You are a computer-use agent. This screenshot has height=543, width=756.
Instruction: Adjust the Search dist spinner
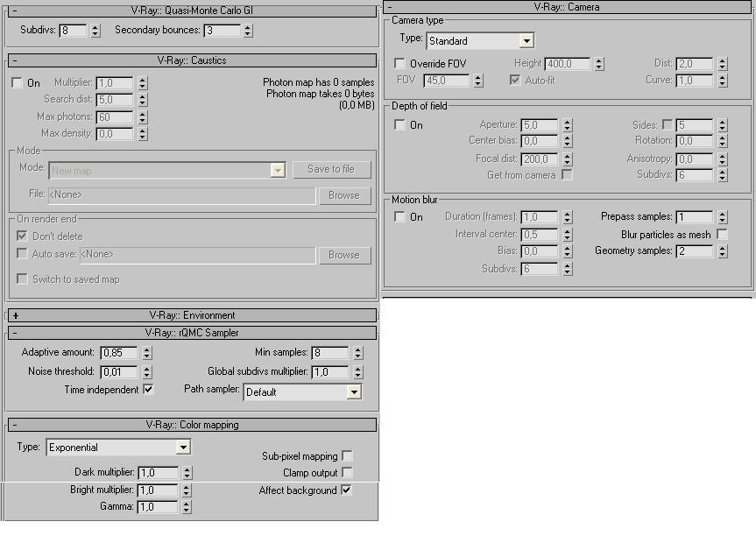click(x=142, y=100)
